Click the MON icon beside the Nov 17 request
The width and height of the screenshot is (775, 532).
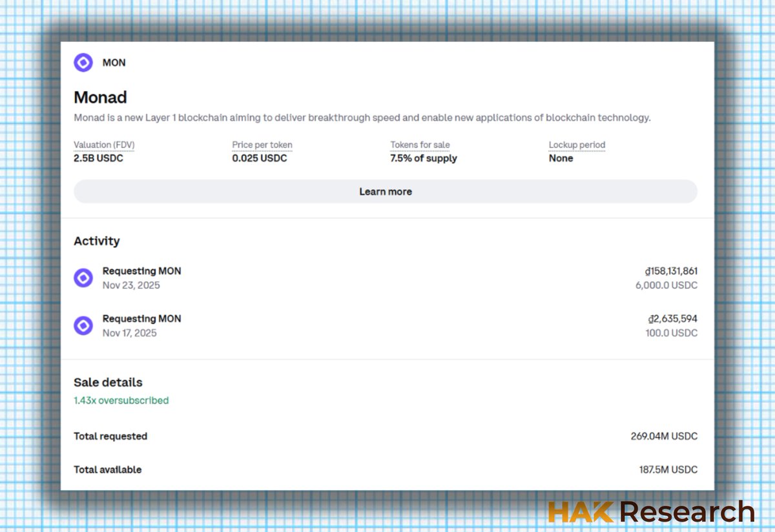[83, 325]
